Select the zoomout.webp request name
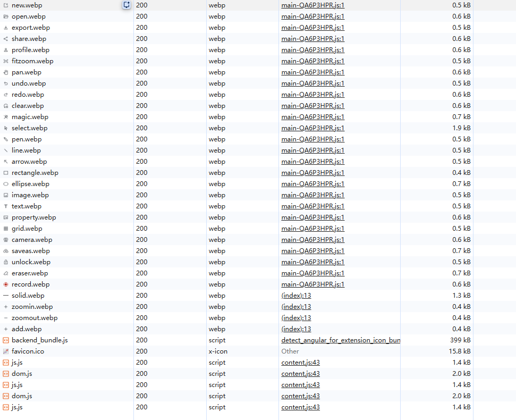Viewport: 516px width, 420px height. [35, 318]
